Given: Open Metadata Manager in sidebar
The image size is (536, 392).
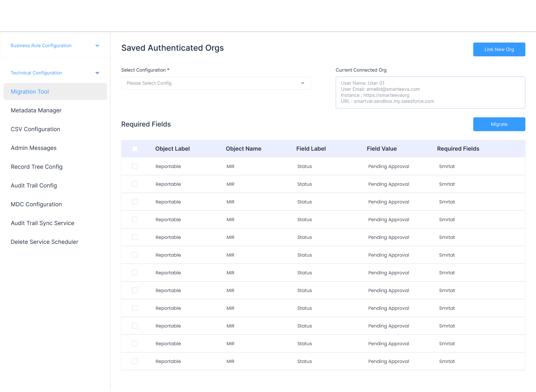Looking at the screenshot, I should pos(36,110).
